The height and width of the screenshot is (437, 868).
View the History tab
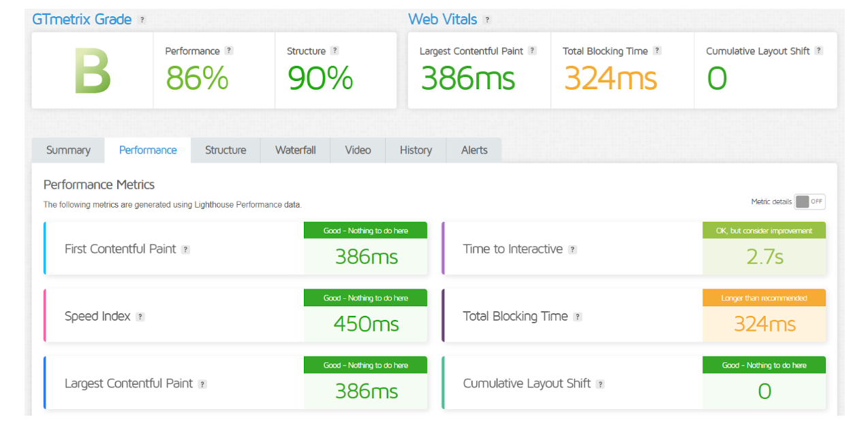coord(416,150)
